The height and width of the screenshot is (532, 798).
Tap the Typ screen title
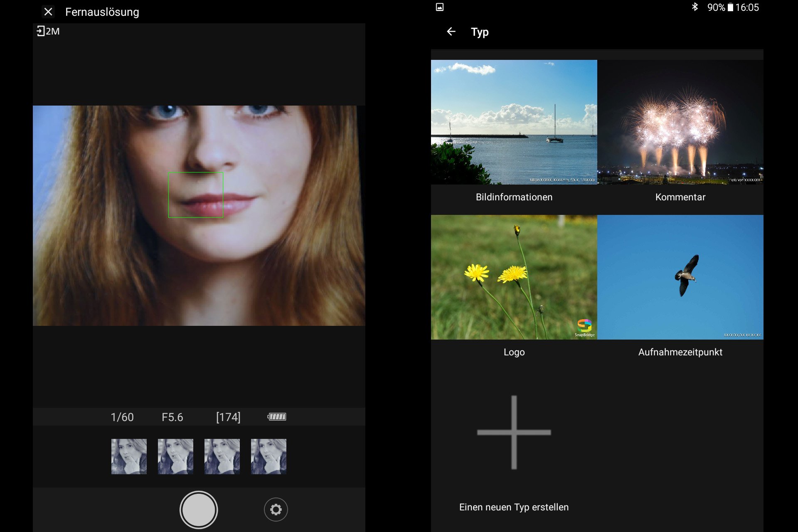[480, 32]
